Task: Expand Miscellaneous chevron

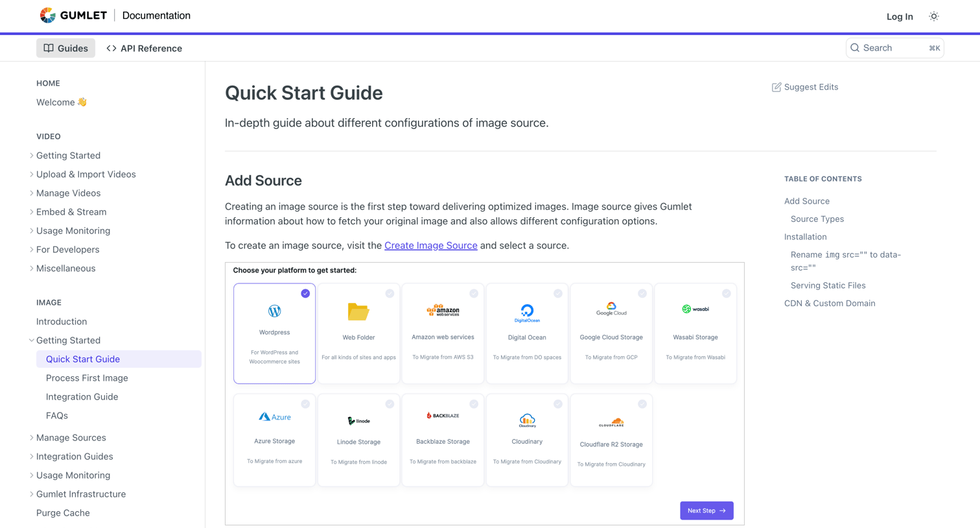Action: point(31,269)
